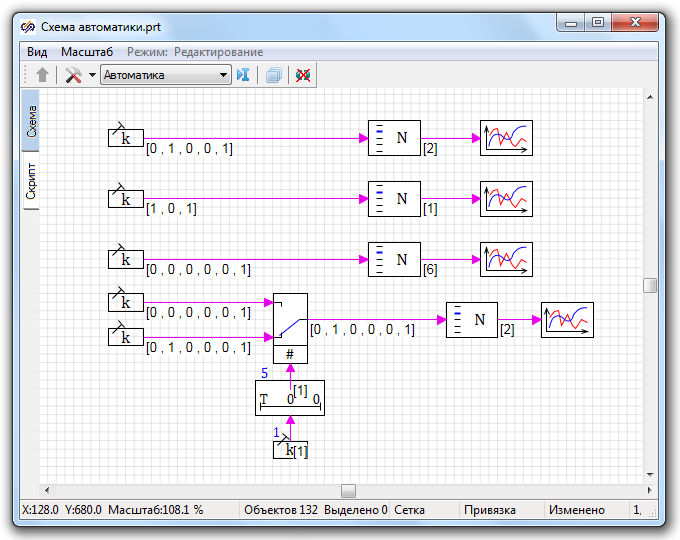Image resolution: width=680 pixels, height=540 pixels.
Task: Select the topmost graph plot block
Action: [506, 138]
